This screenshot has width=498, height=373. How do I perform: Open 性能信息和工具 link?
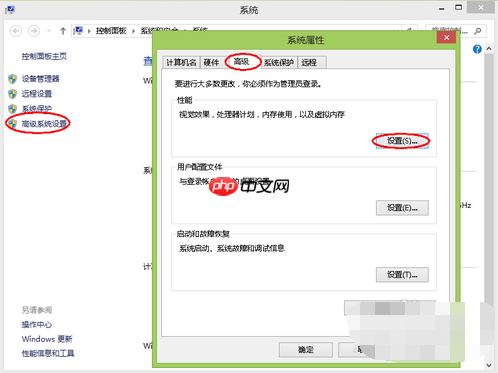click(48, 353)
